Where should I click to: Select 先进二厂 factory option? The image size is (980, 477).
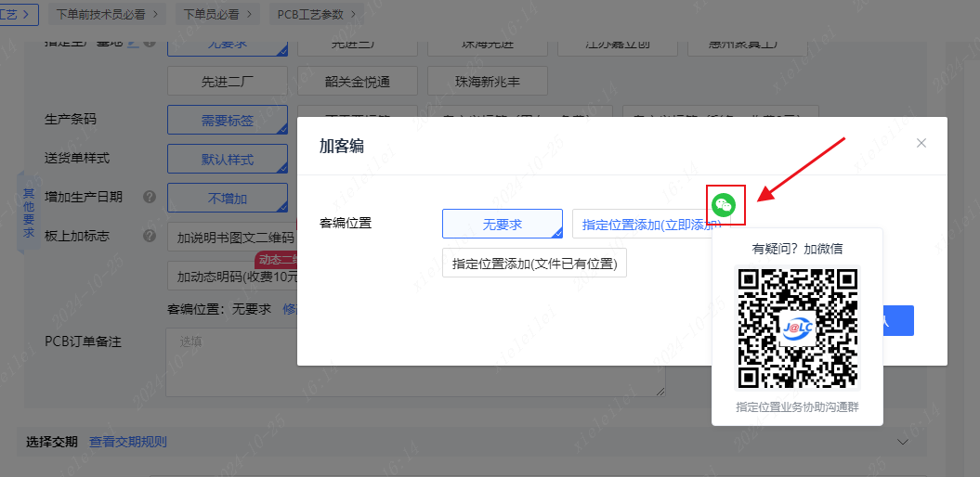pyautogui.click(x=228, y=82)
